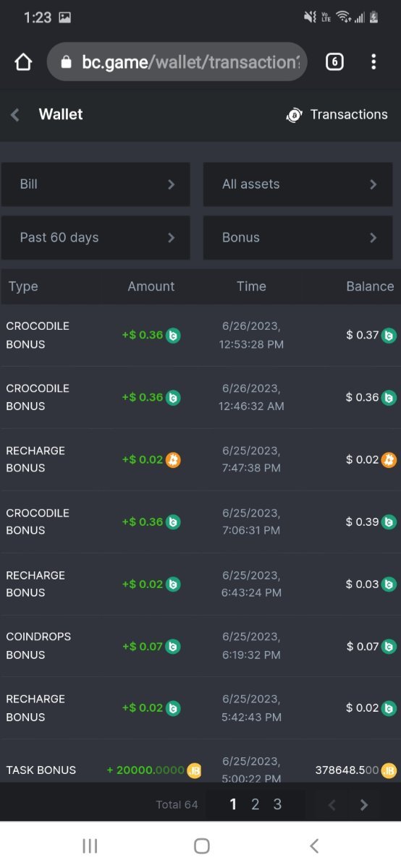Tap the Android recent apps button

90,846
